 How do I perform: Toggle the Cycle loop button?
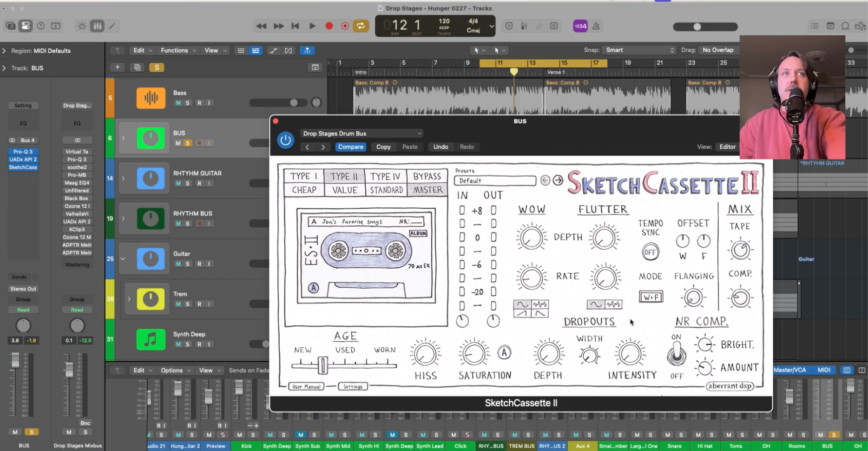[x=361, y=26]
